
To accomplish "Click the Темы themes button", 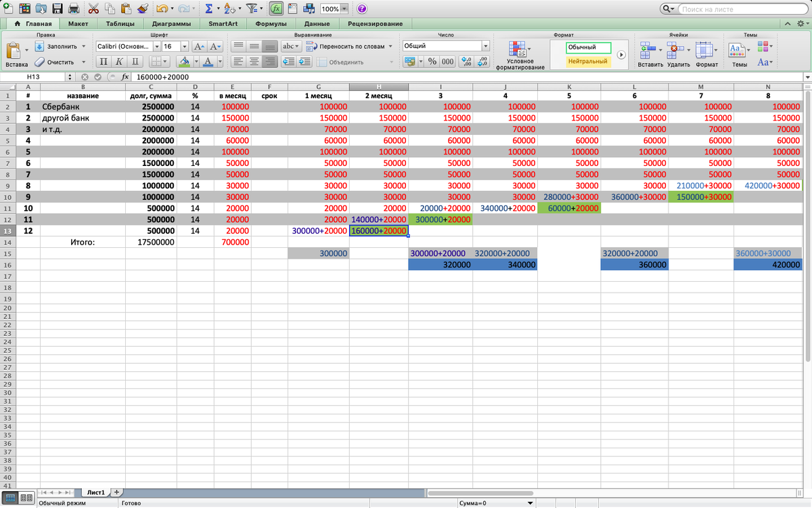I will 739,56.
